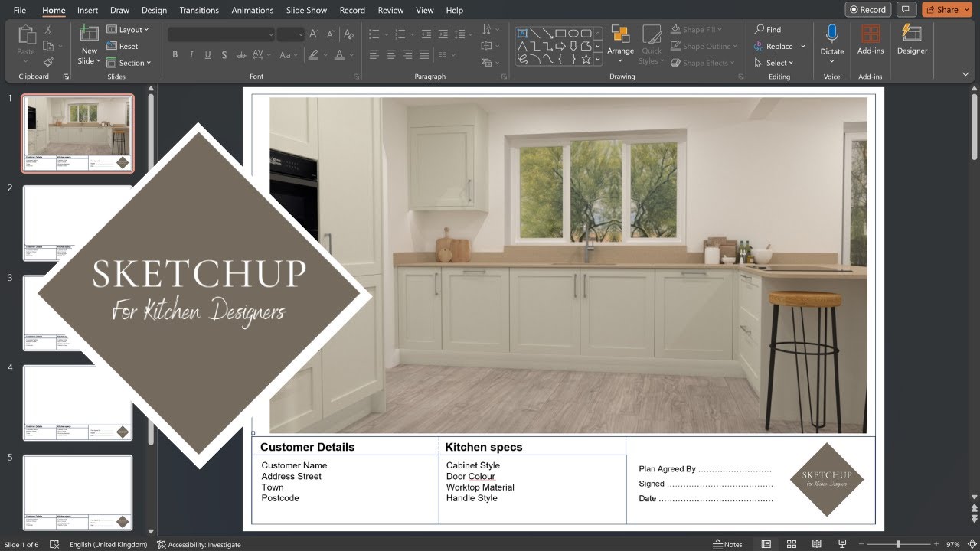The width and height of the screenshot is (980, 551).
Task: Open character spacing AV dropdown
Action: [x=261, y=55]
